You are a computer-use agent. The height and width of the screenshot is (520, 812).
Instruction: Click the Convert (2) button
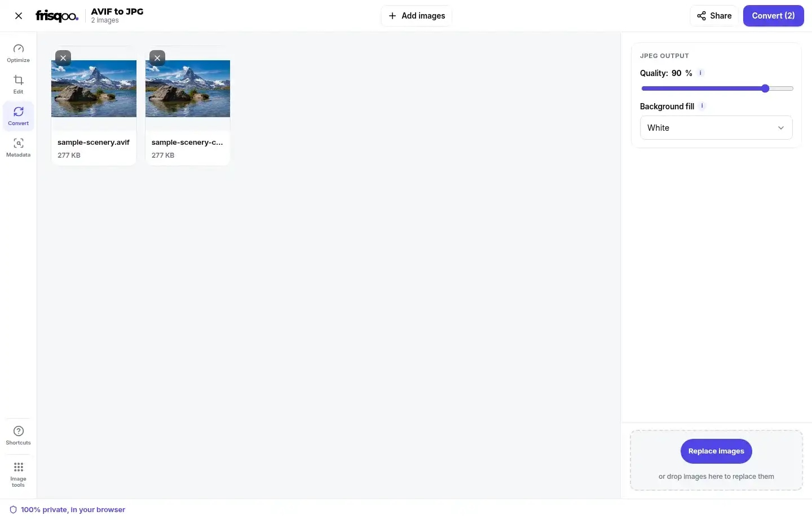tap(773, 16)
